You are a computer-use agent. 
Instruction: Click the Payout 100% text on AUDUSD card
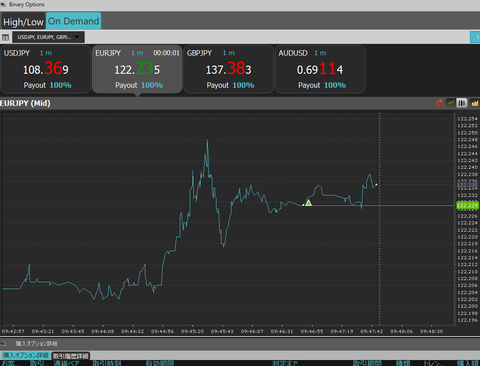point(322,85)
